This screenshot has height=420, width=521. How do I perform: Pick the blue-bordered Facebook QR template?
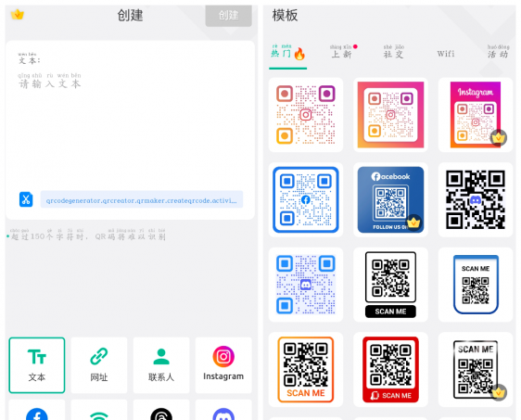306,199
